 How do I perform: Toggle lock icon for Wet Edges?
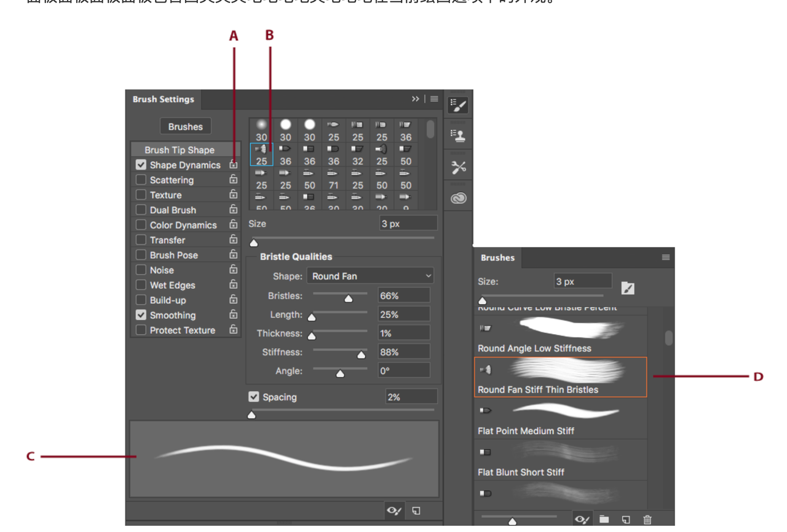[x=233, y=284]
